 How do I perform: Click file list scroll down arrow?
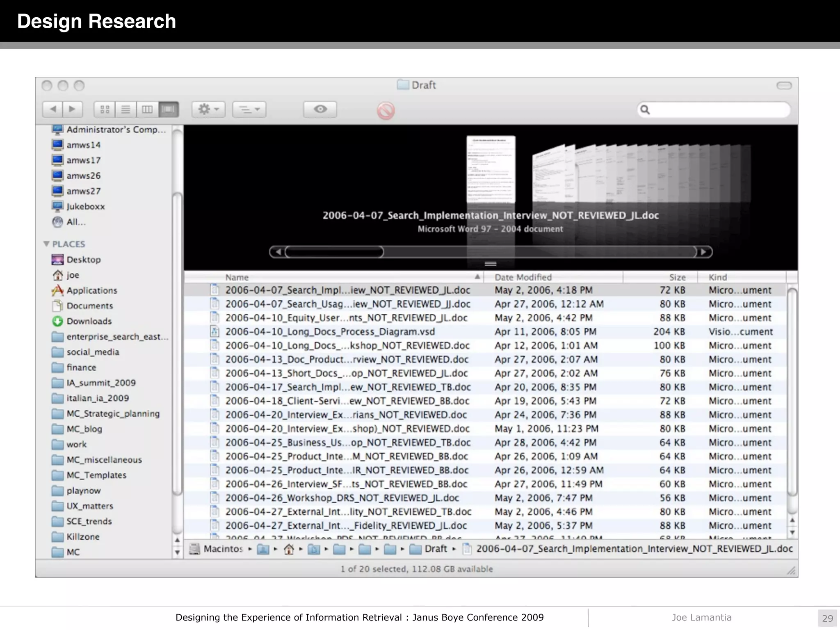[x=792, y=532]
